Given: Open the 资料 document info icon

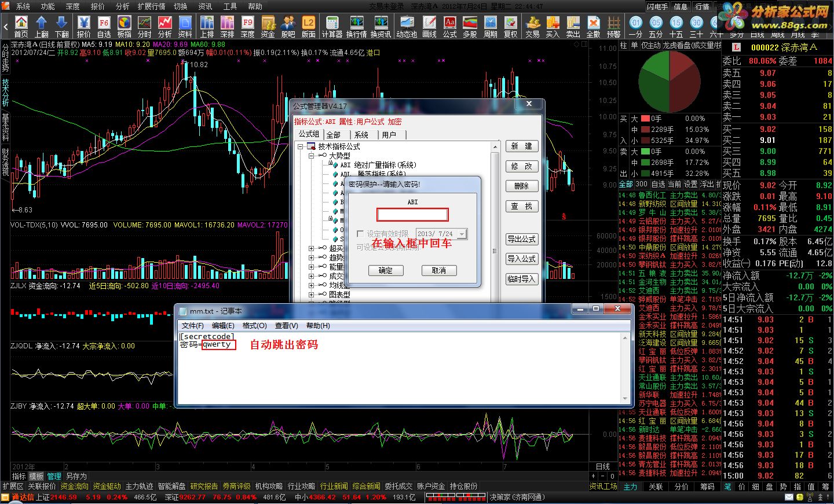Looking at the screenshot, I should [185, 27].
